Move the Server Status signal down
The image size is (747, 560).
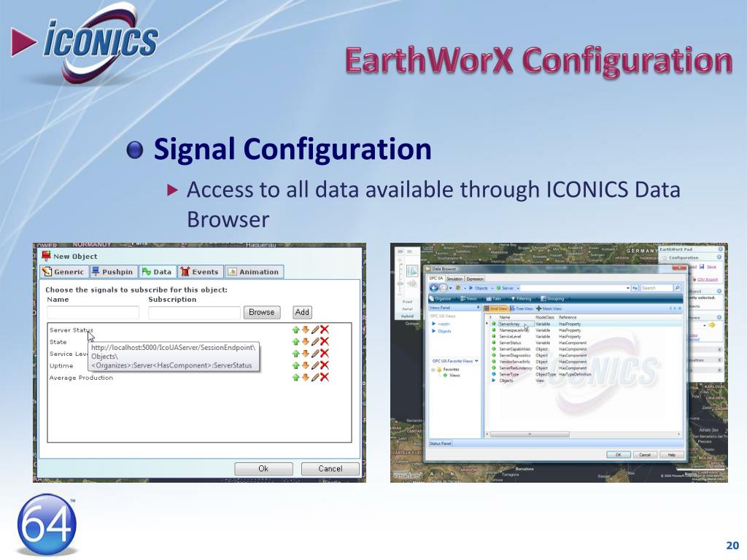point(306,330)
